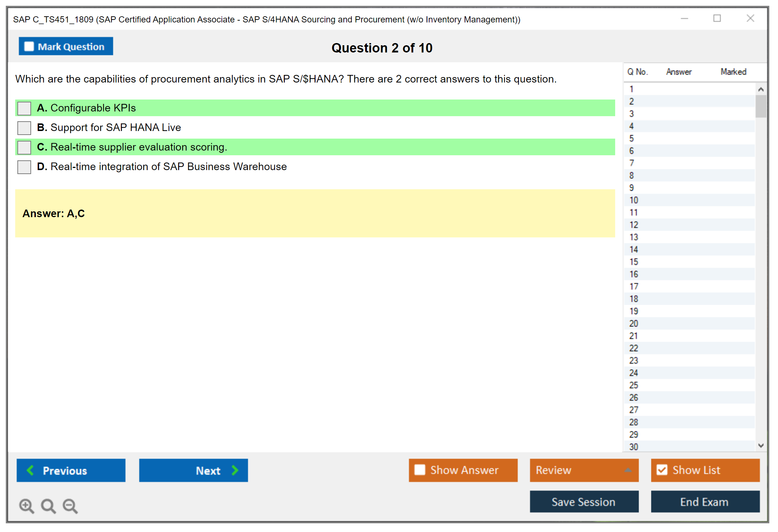Click the zoom out magnifier icon

70,506
